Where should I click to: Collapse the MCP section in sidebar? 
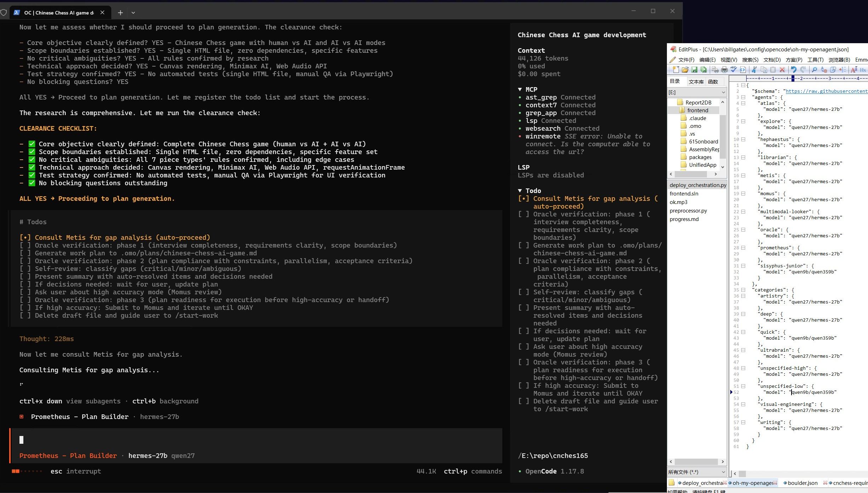click(520, 90)
